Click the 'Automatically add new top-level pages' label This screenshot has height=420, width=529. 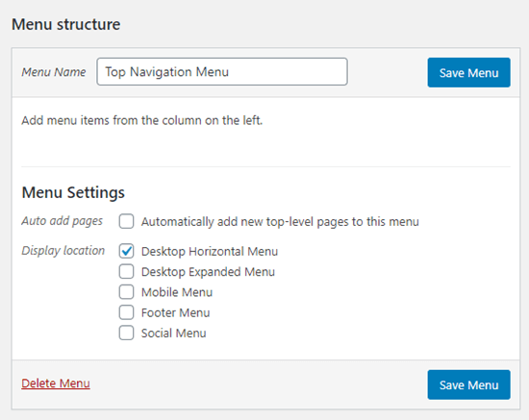click(280, 222)
